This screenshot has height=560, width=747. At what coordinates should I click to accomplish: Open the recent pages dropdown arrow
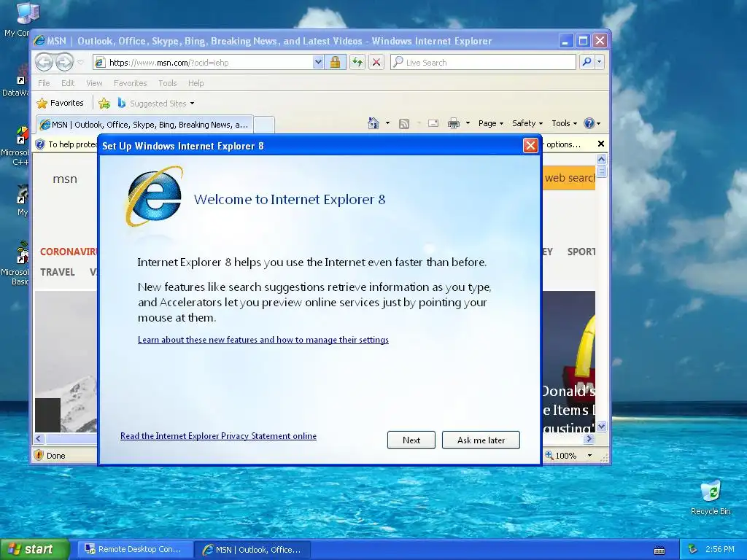click(x=80, y=63)
